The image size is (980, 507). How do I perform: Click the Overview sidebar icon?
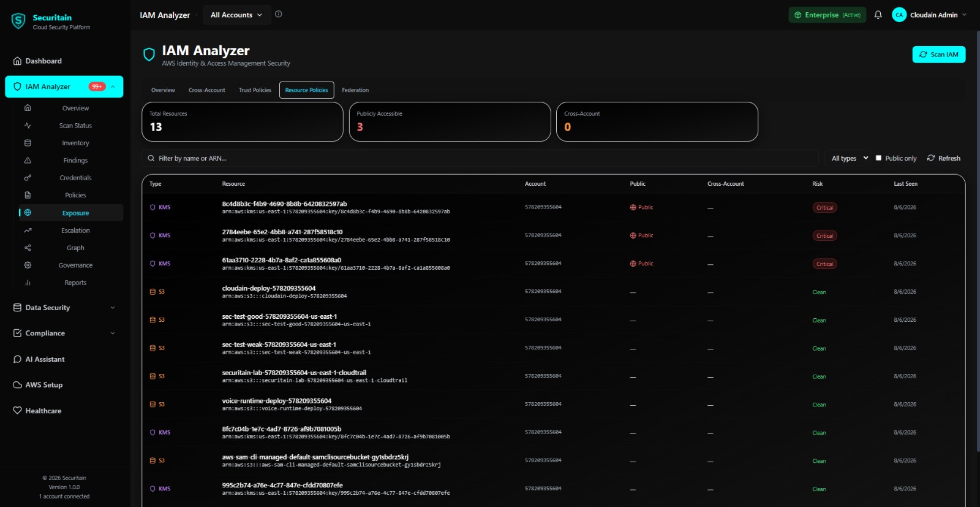(x=28, y=108)
